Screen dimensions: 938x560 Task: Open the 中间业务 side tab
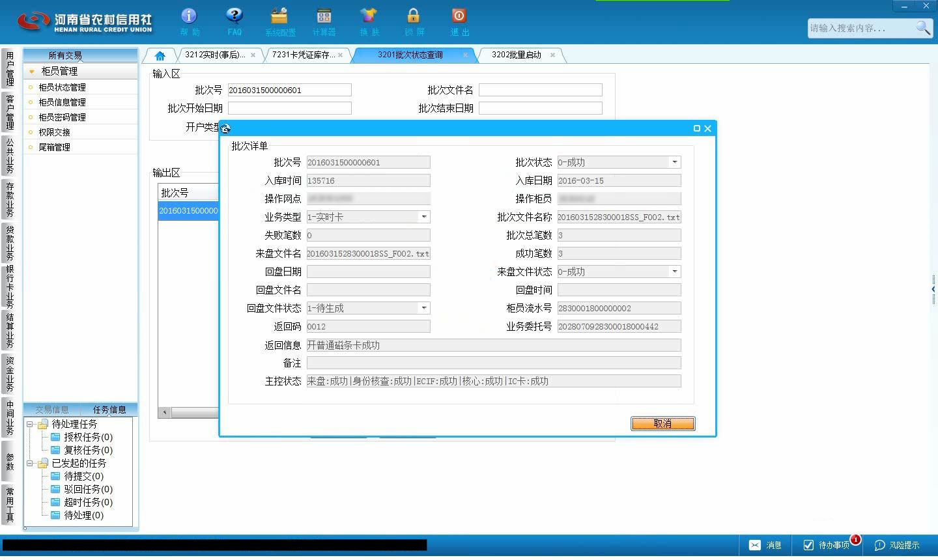10,417
